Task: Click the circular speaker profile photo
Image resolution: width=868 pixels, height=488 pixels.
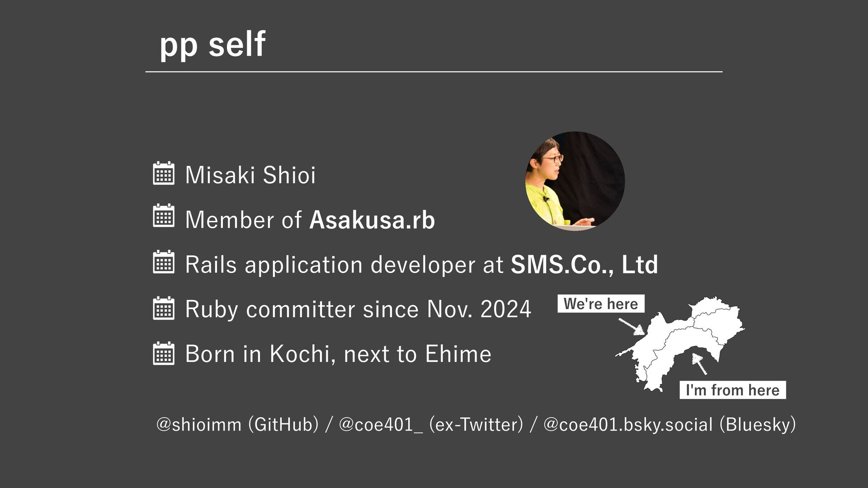Action: 575,181
